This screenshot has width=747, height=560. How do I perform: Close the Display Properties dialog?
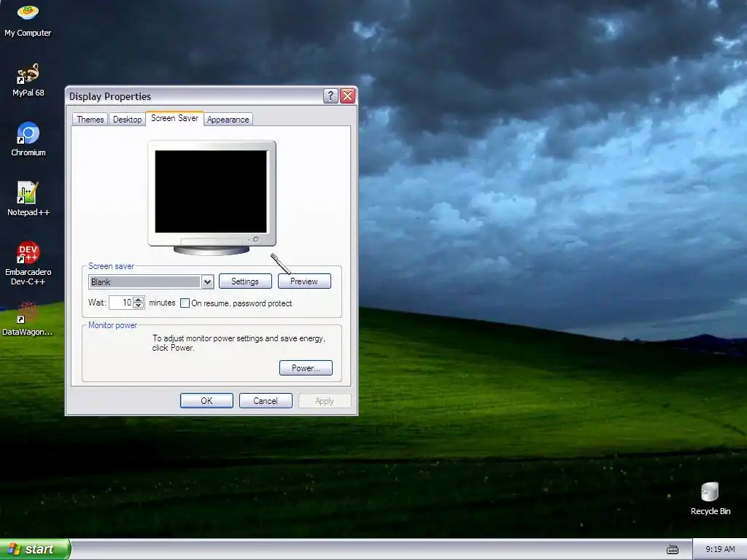click(x=348, y=96)
